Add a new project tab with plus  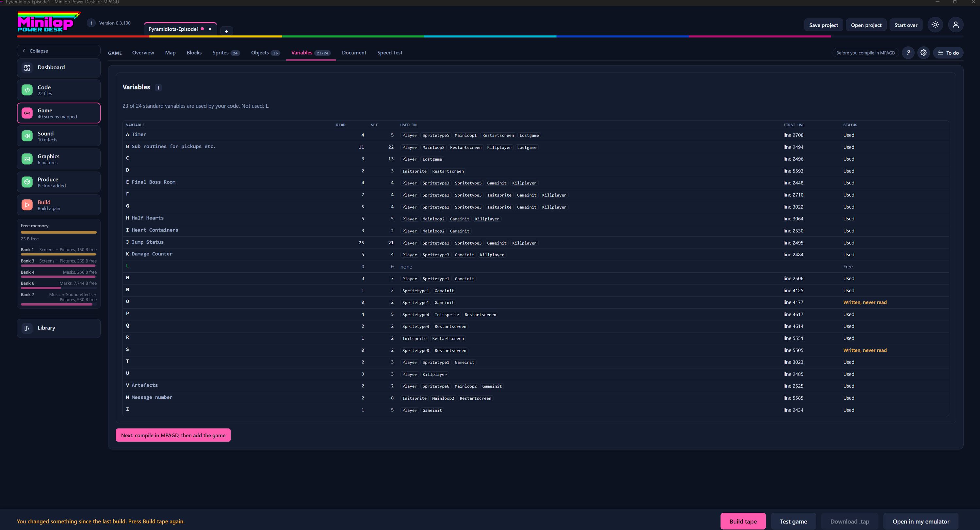[x=226, y=31]
